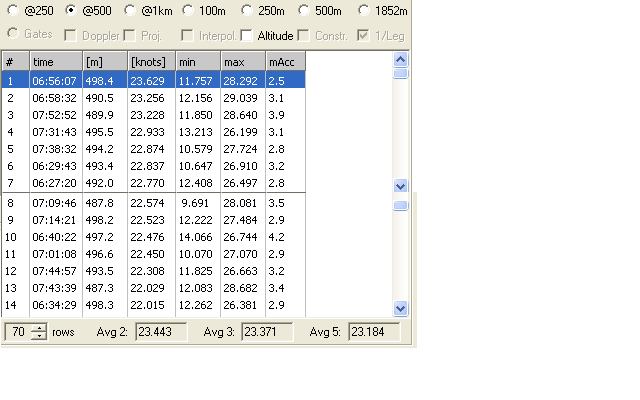Select the @250 radio button
640x400 pixels.
pos(15,11)
